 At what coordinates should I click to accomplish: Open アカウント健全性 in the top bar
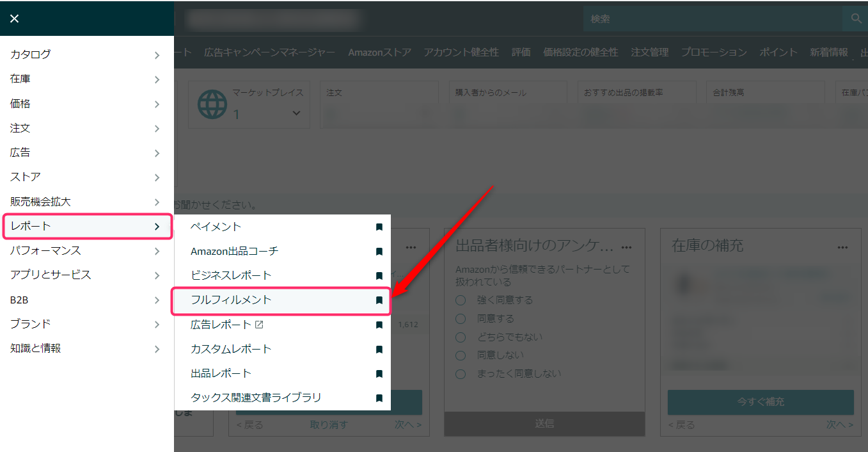point(461,52)
